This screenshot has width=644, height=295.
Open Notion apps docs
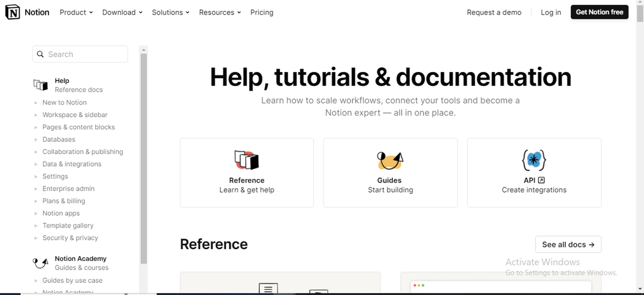click(x=61, y=213)
